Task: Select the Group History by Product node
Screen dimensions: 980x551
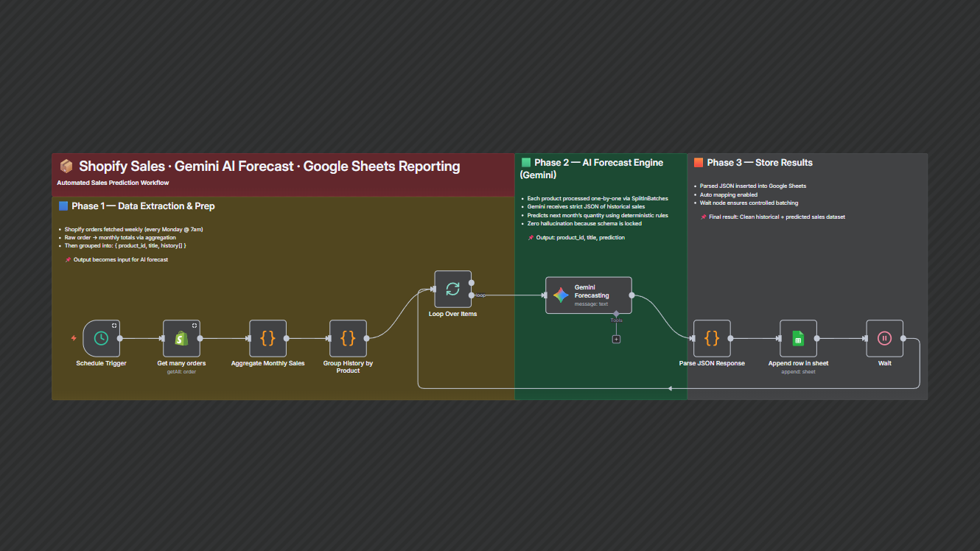Action: [348, 339]
